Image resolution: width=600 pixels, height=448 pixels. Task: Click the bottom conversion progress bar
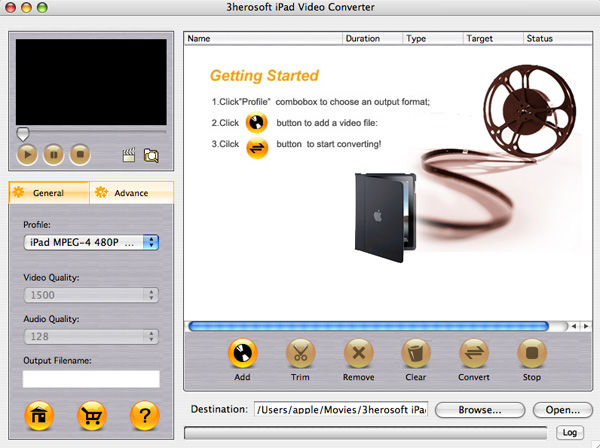(x=366, y=433)
